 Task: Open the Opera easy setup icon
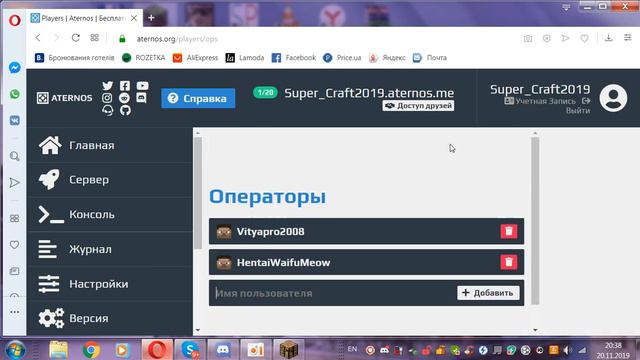[x=628, y=38]
